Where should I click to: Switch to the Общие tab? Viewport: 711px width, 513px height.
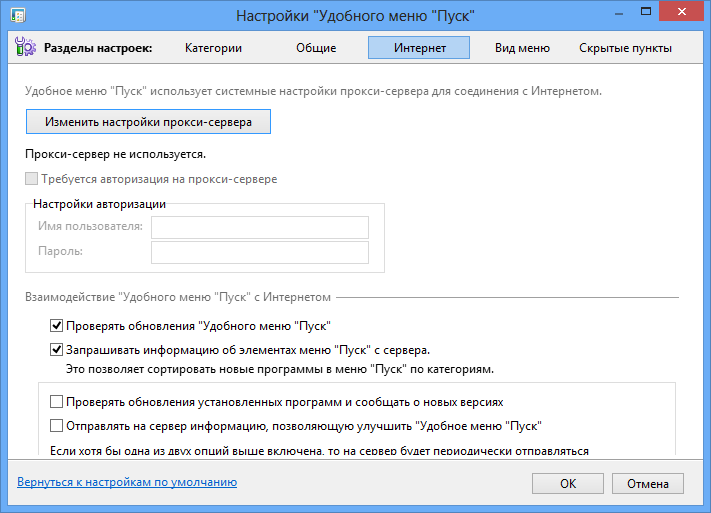[x=316, y=47]
